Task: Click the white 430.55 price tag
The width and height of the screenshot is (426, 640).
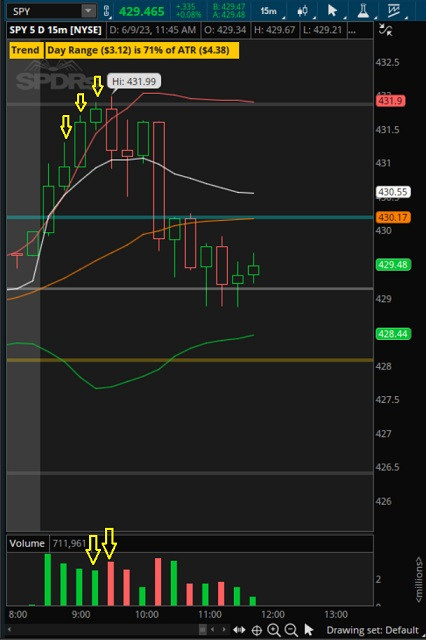Action: click(x=393, y=192)
